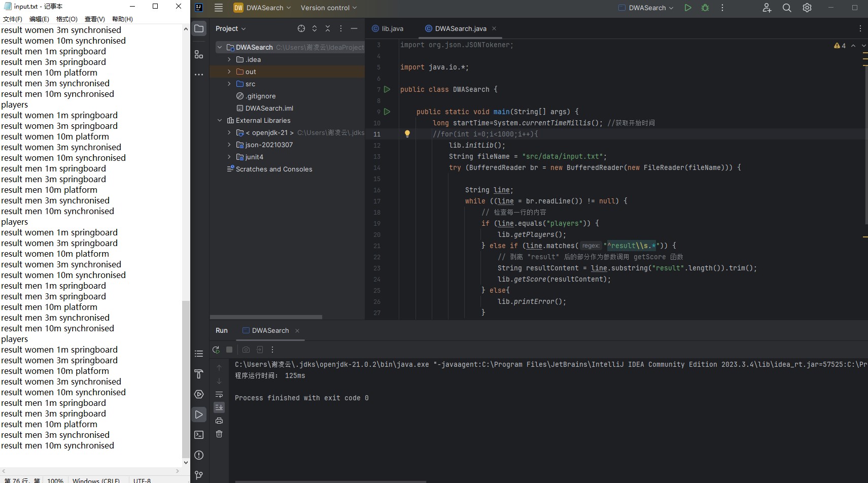868x483 pixels.
Task: Open Structure tool window icon
Action: tap(199, 54)
